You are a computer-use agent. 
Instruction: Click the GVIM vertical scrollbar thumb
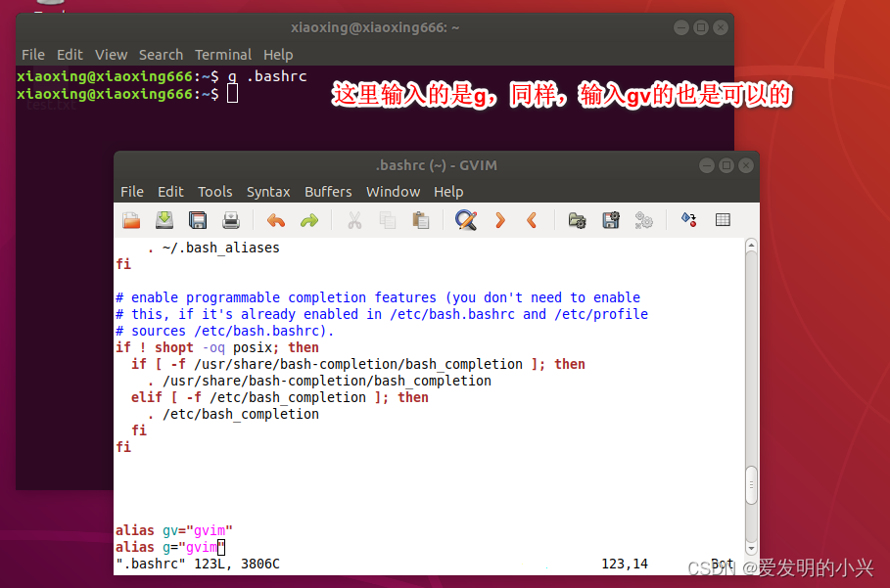tap(751, 485)
